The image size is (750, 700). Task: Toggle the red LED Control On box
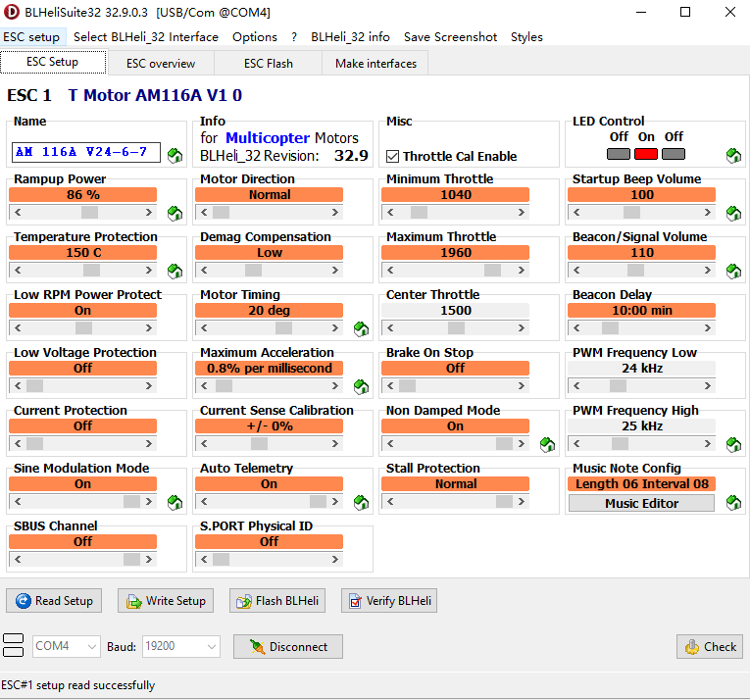[x=646, y=153]
